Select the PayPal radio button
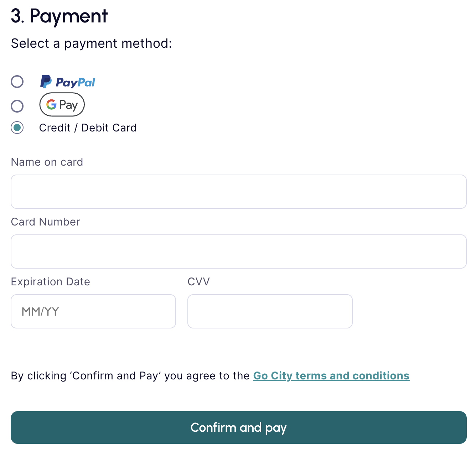The width and height of the screenshot is (476, 451). (x=17, y=82)
